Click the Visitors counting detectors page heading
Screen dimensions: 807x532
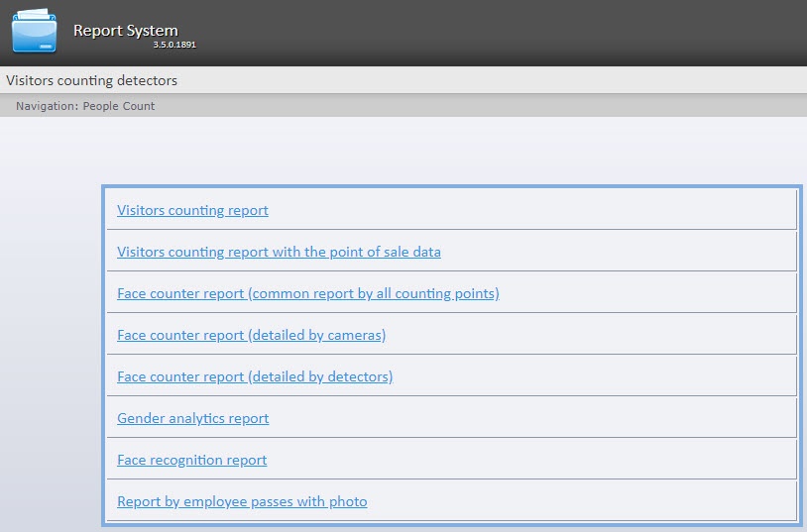point(91,80)
